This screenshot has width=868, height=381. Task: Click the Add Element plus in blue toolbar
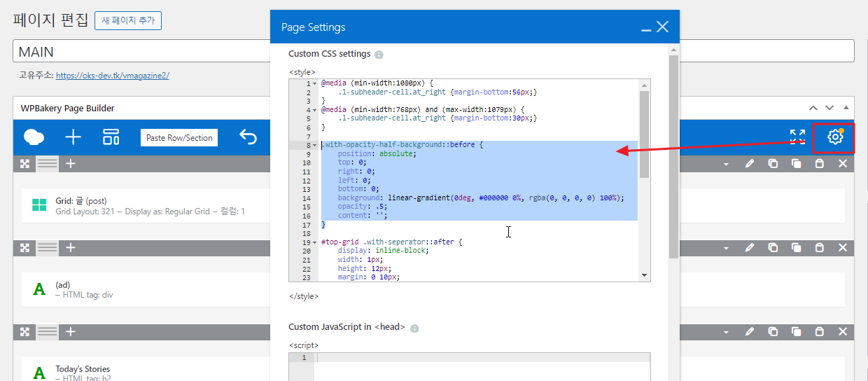tap(73, 137)
